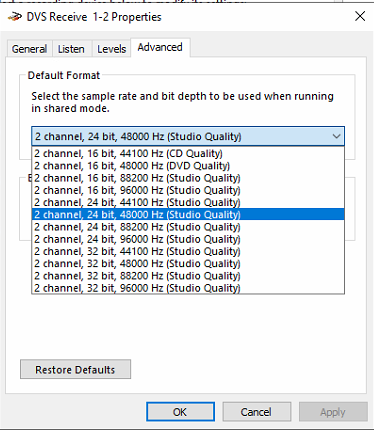The height and width of the screenshot is (430, 374).
Task: Switch to the General tab
Action: click(x=29, y=49)
